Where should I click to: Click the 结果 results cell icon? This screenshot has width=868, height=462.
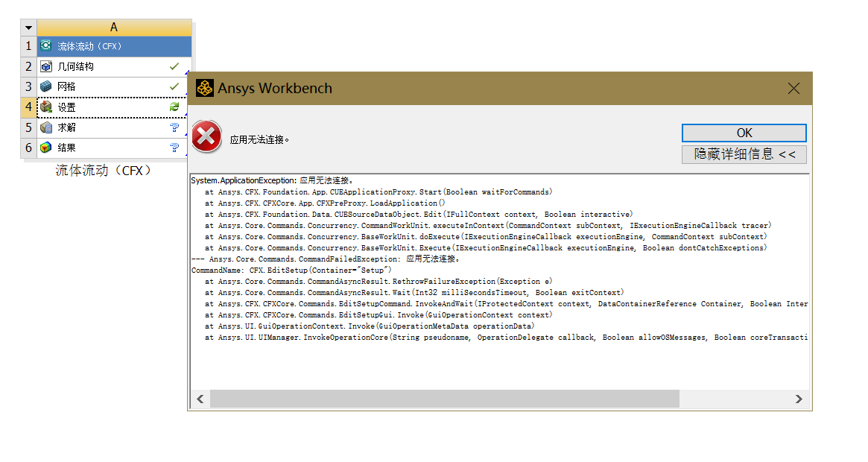click(46, 148)
